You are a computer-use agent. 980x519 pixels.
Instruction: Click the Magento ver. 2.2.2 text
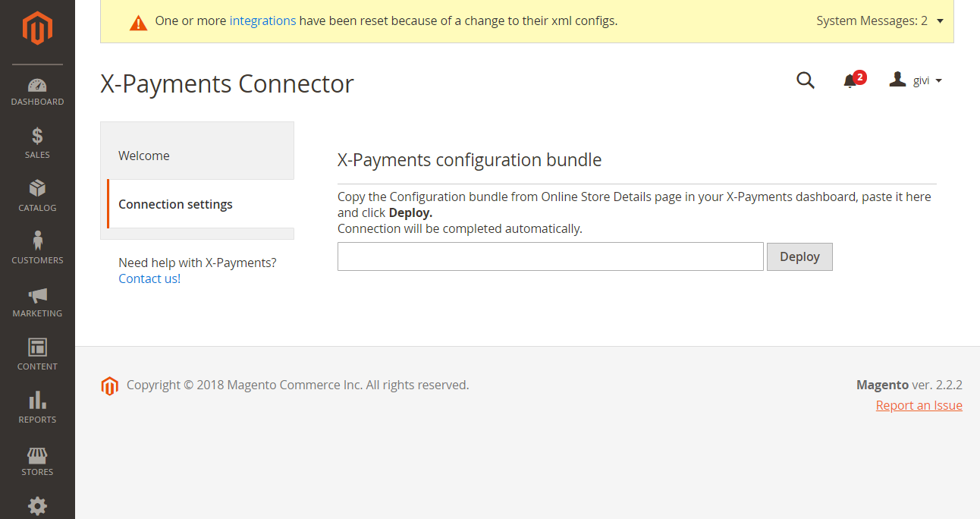coord(909,385)
